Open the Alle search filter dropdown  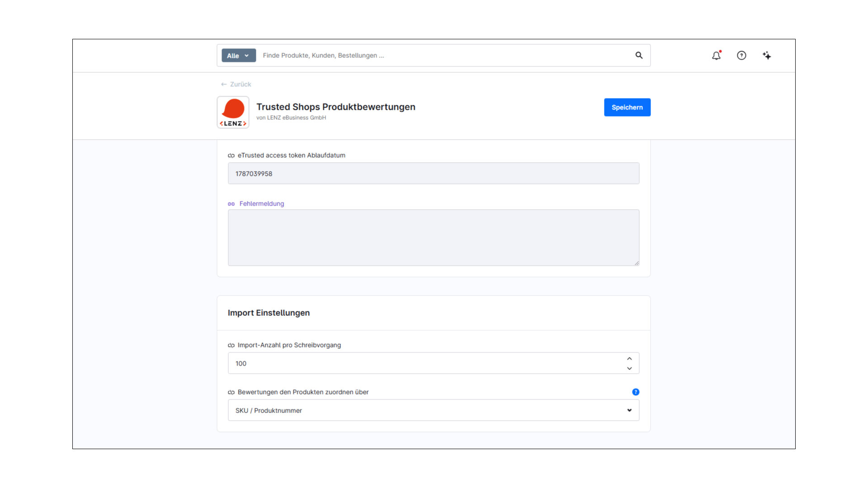pos(239,55)
